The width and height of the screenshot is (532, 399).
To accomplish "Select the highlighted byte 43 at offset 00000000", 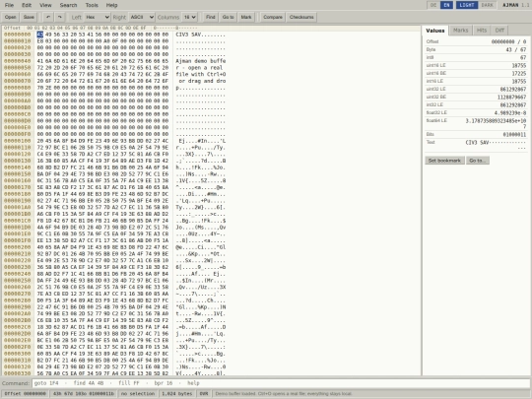I will pyautogui.click(x=40, y=34).
